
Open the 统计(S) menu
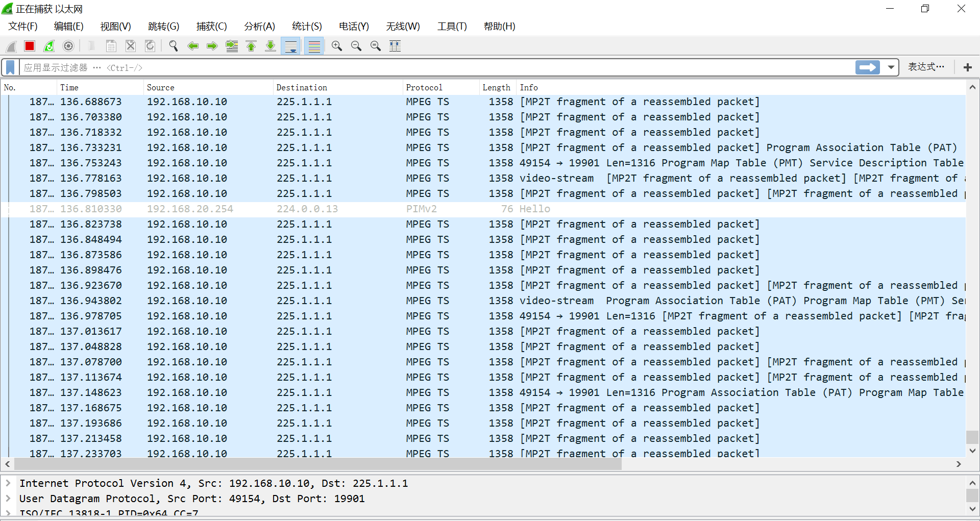click(x=307, y=27)
